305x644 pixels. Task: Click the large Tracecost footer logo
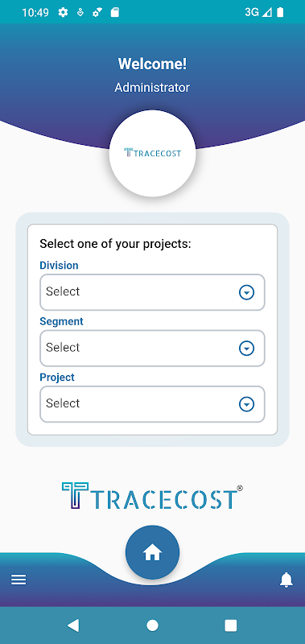(152, 496)
